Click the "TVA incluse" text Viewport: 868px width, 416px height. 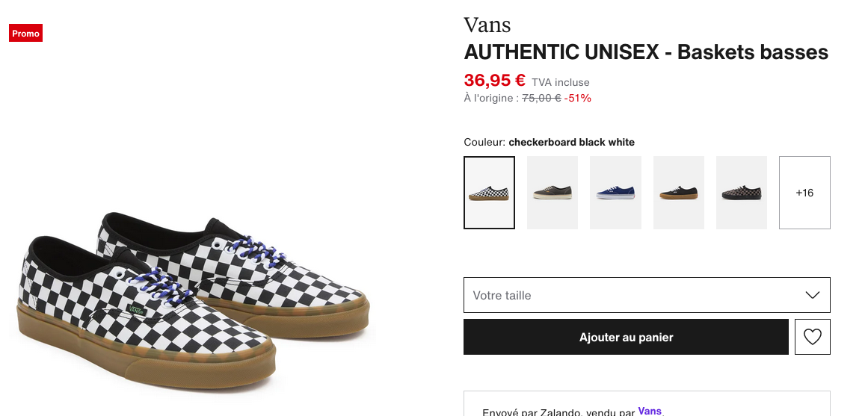[561, 82]
